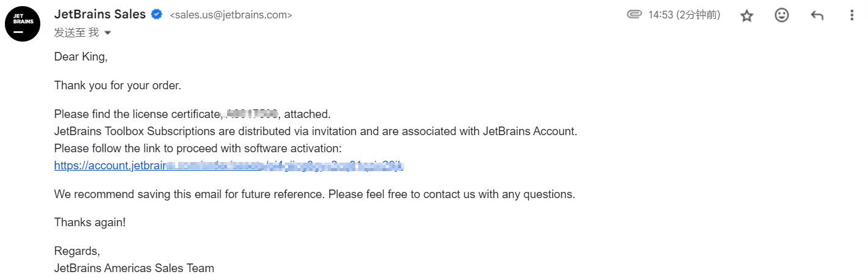Star this JetBrains Sales email
Image resolution: width=868 pixels, height=280 pixels.
pyautogui.click(x=747, y=16)
